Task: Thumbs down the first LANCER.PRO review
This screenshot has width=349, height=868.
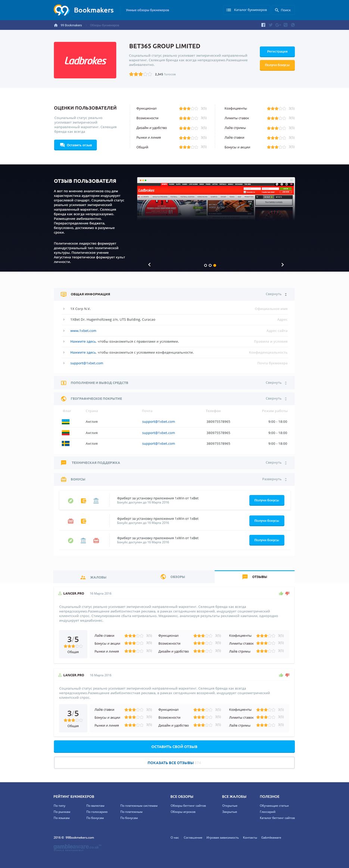Action: (x=287, y=593)
